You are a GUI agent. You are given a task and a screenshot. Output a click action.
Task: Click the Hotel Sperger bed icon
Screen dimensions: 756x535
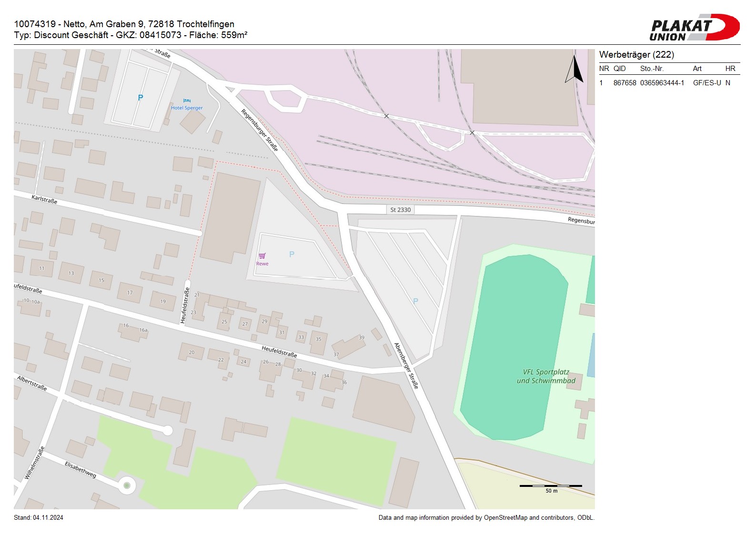pyautogui.click(x=187, y=101)
